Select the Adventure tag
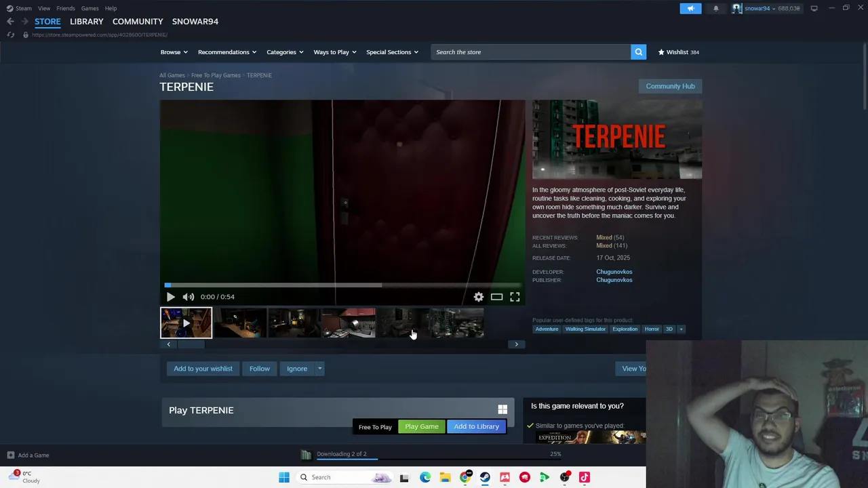Screen dimensions: 868x488 click(547, 329)
